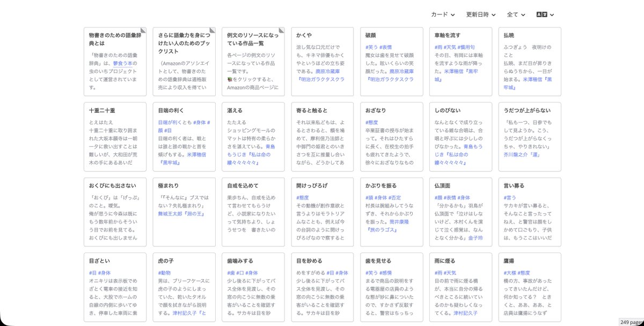
Task: Open the 歯噛みする card title
Action: tap(240, 261)
